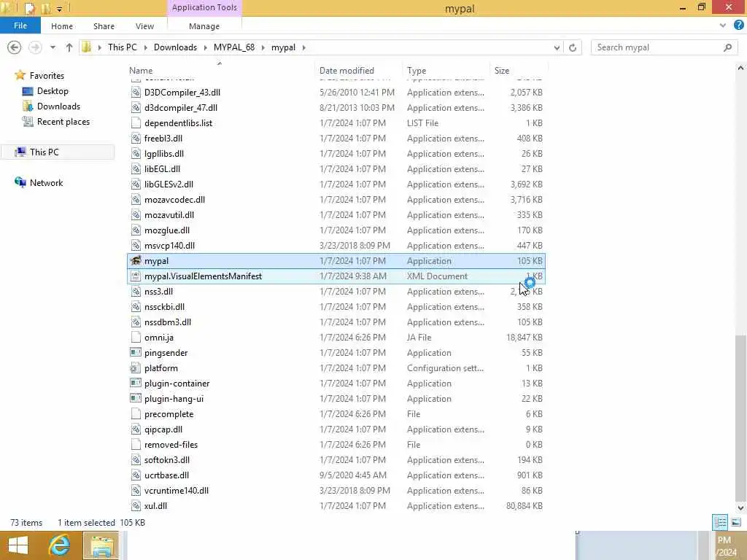Open the File menu tab

(x=20, y=26)
